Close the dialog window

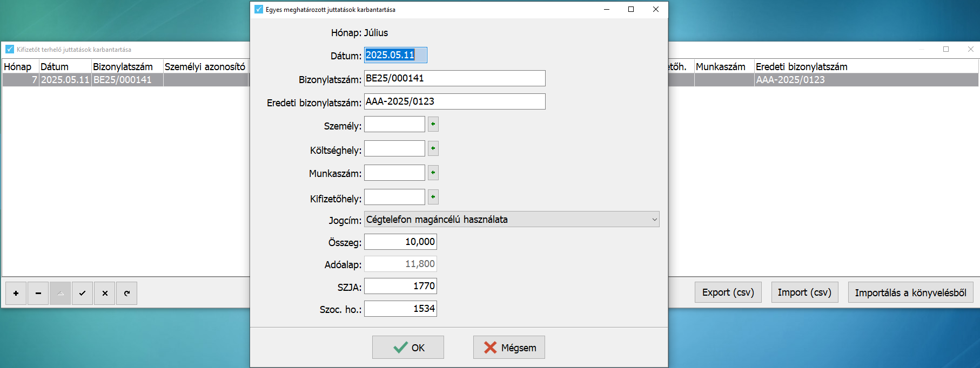(656, 9)
